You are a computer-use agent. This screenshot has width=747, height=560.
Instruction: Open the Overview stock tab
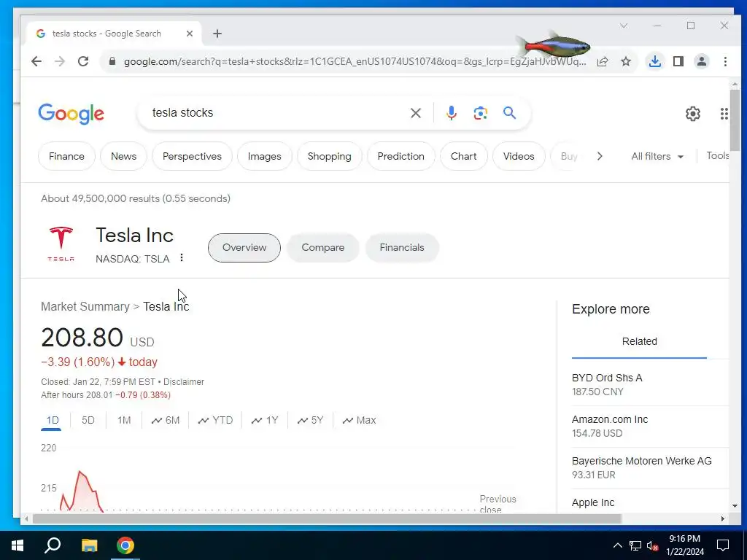pos(244,248)
